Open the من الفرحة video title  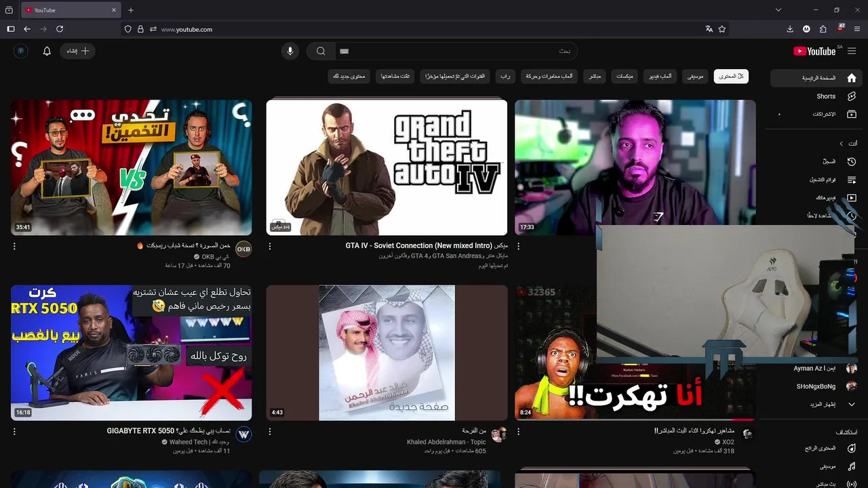point(474,430)
